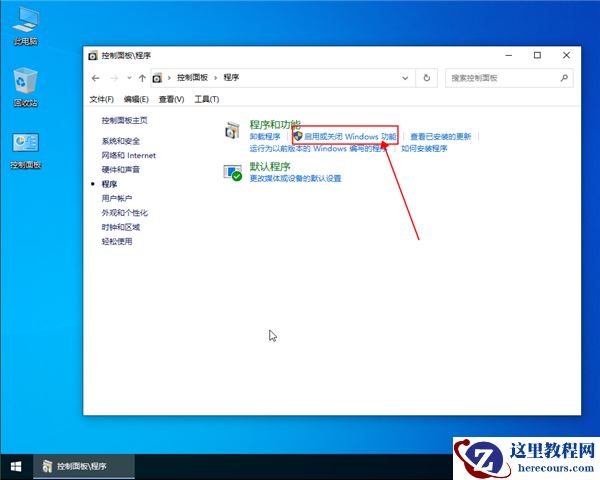
Task: Open 默认程序 heading link
Action: (270, 167)
